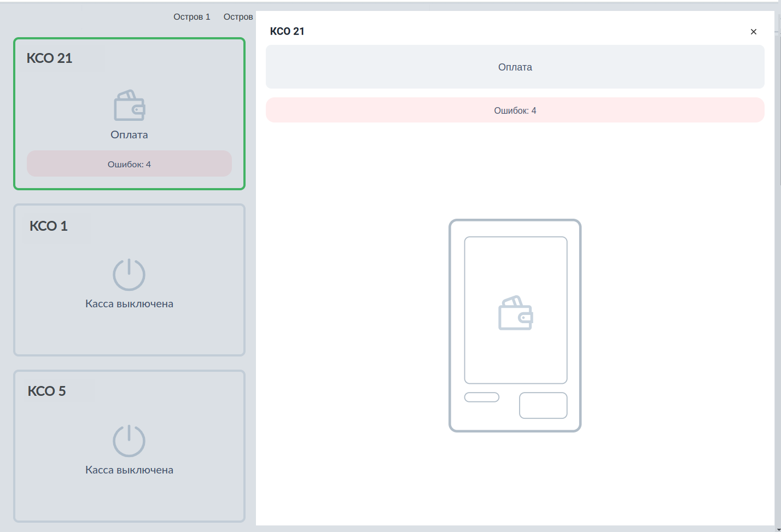The height and width of the screenshot is (532, 781).
Task: Click the power icon on КСО 5 card
Action: point(129,440)
